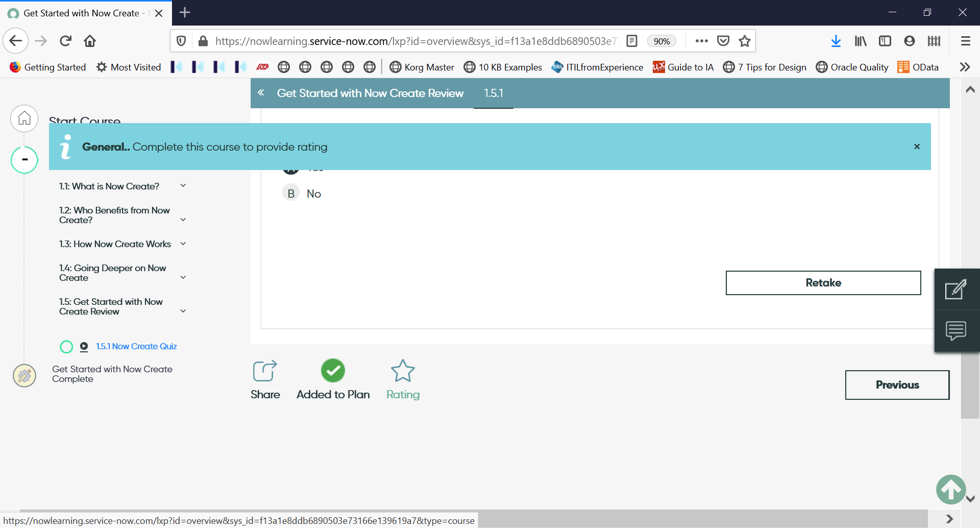The height and width of the screenshot is (528, 980).
Task: Open the ADP bookmark icon
Action: (x=262, y=67)
